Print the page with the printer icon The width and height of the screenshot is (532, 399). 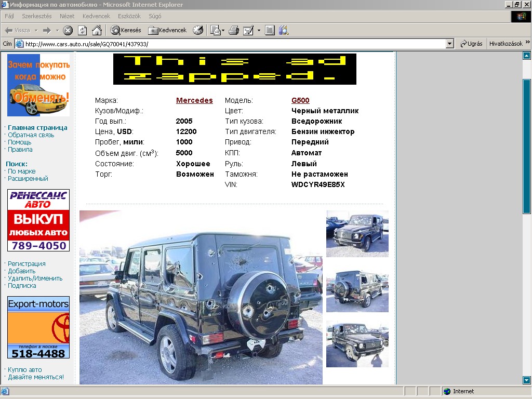(x=234, y=31)
